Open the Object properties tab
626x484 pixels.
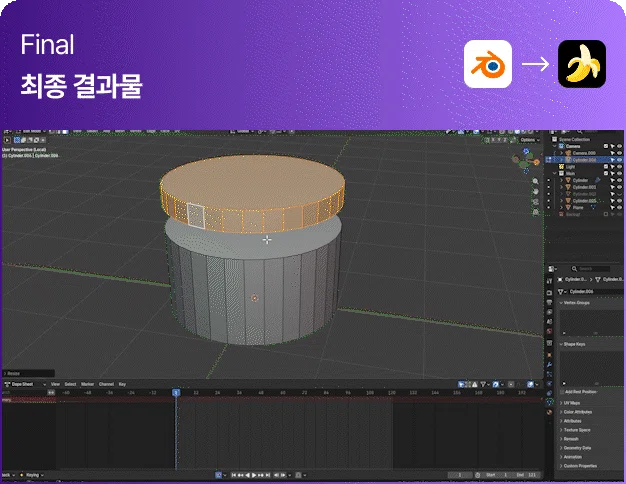(x=549, y=355)
